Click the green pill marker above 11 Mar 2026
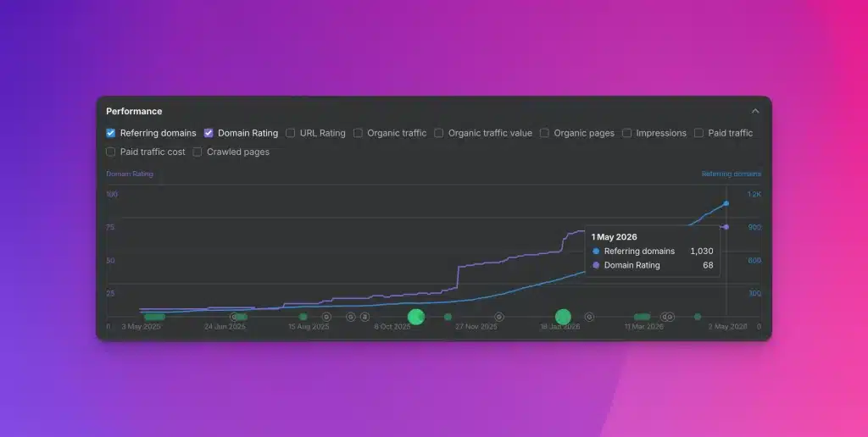 643,317
